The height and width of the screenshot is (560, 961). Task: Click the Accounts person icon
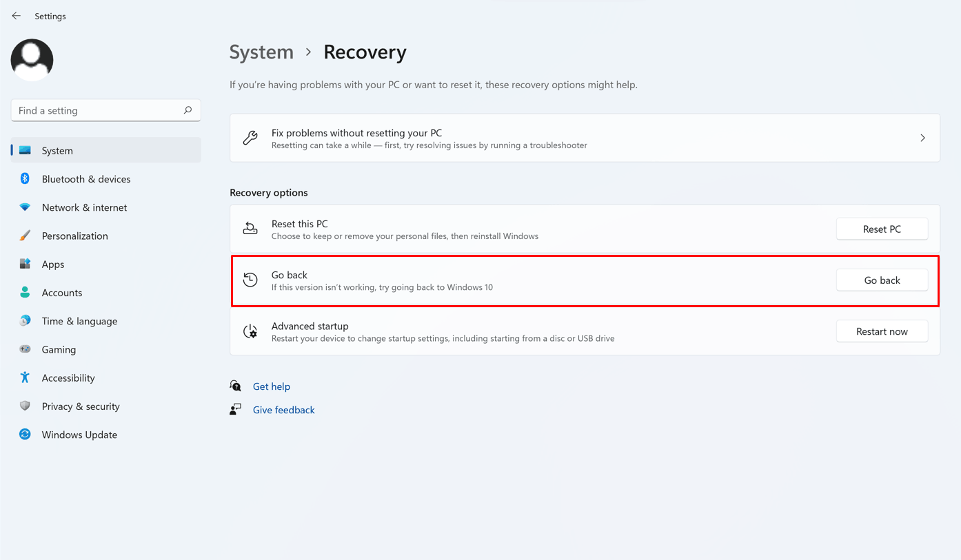pyautogui.click(x=25, y=292)
